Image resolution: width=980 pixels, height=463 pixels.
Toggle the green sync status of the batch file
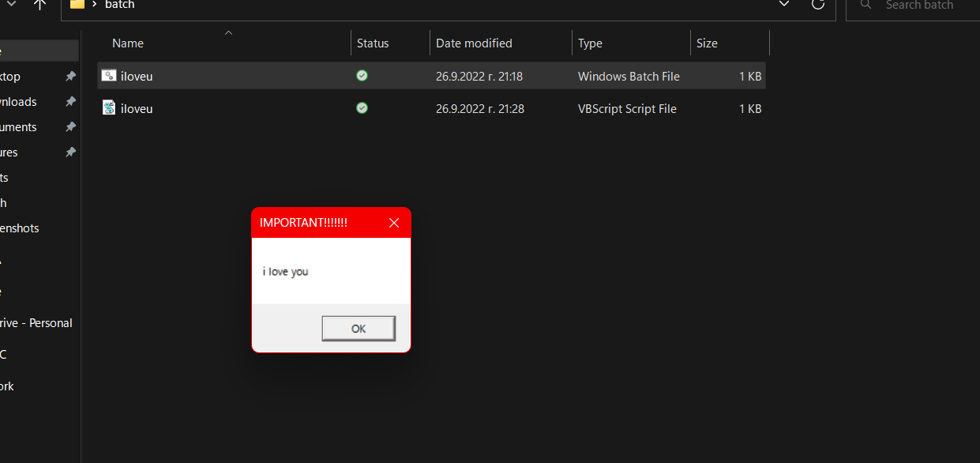pos(362,75)
